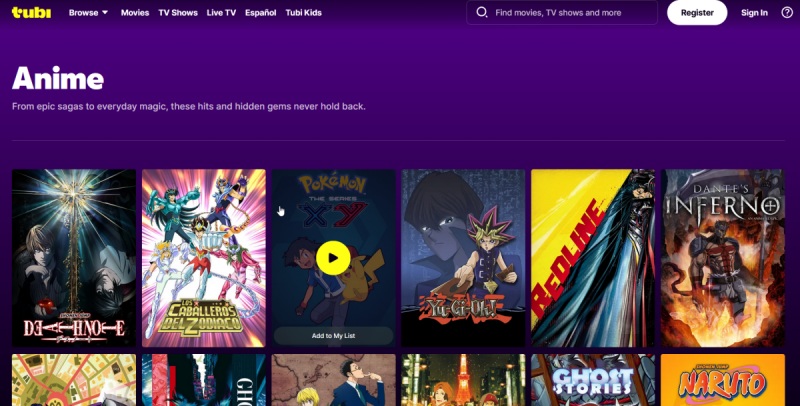The width and height of the screenshot is (800, 406).
Task: Open the help question mark icon
Action: pyautogui.click(x=787, y=13)
